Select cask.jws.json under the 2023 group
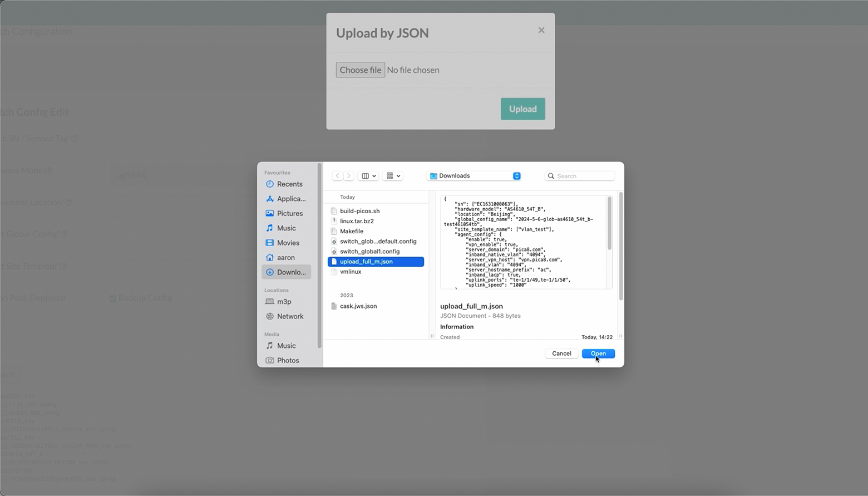Viewport: 868px width, 496px height. tap(358, 306)
